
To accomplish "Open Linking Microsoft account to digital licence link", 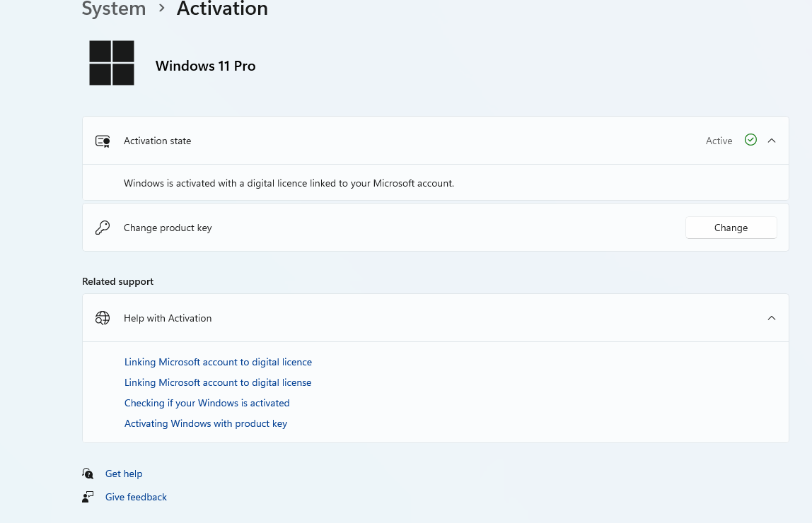I will (218, 362).
